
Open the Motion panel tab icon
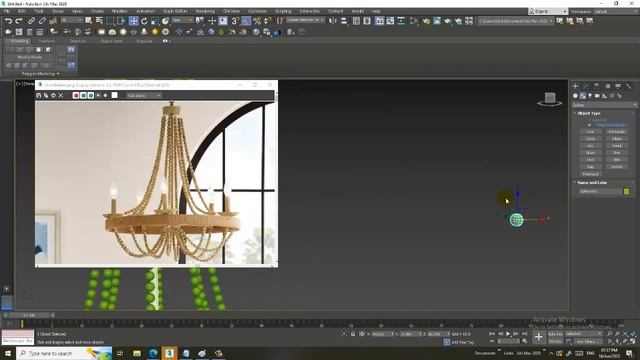point(607,86)
